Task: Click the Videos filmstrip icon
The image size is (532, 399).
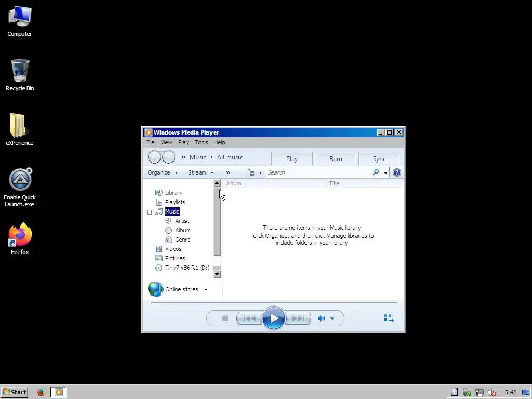Action: 159,249
